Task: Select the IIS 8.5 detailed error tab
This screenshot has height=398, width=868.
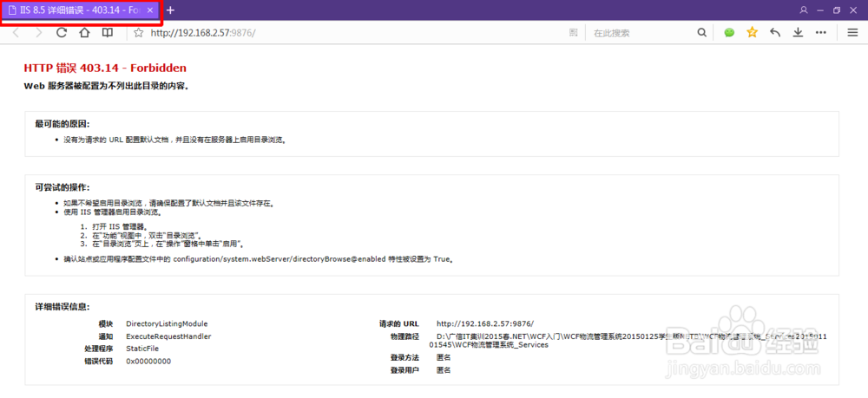Action: coord(81,10)
